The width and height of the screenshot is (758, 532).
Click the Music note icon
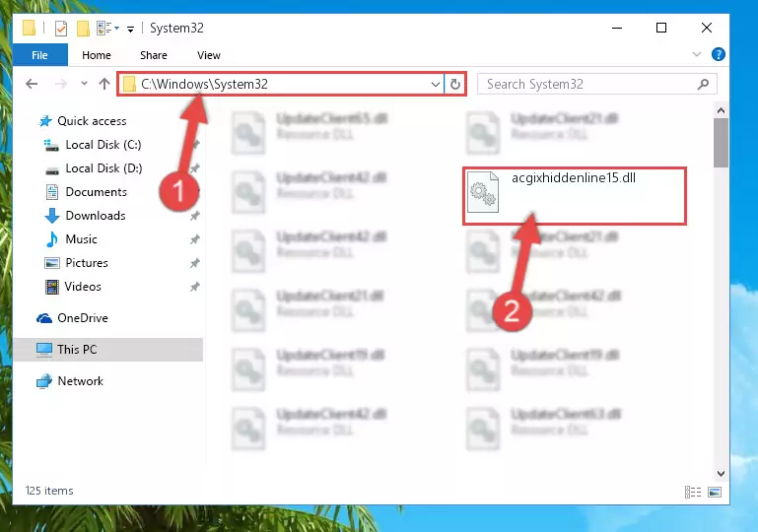(51, 239)
